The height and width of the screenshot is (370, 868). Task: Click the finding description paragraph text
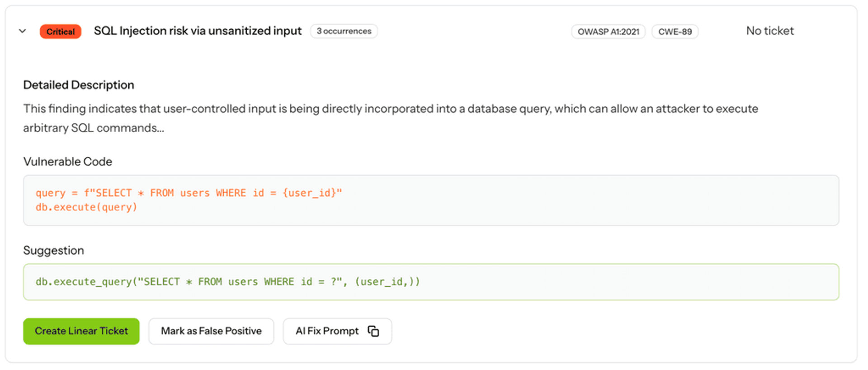click(x=391, y=118)
